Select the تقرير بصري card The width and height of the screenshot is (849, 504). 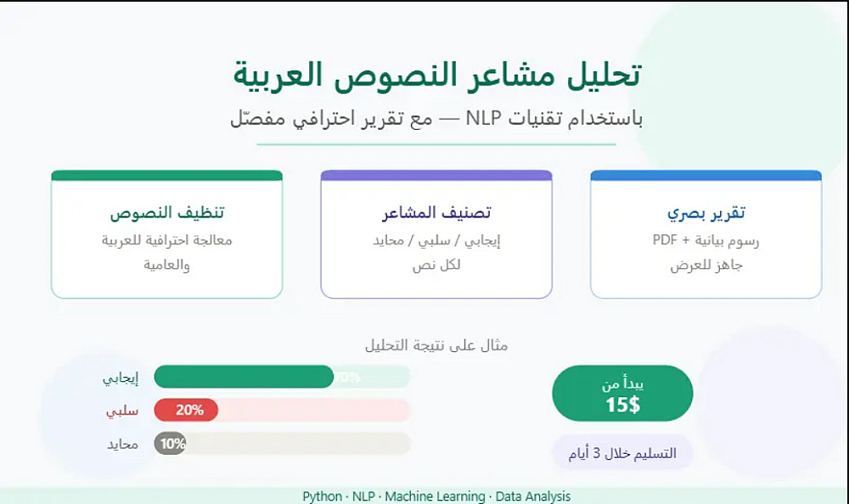coord(706,234)
